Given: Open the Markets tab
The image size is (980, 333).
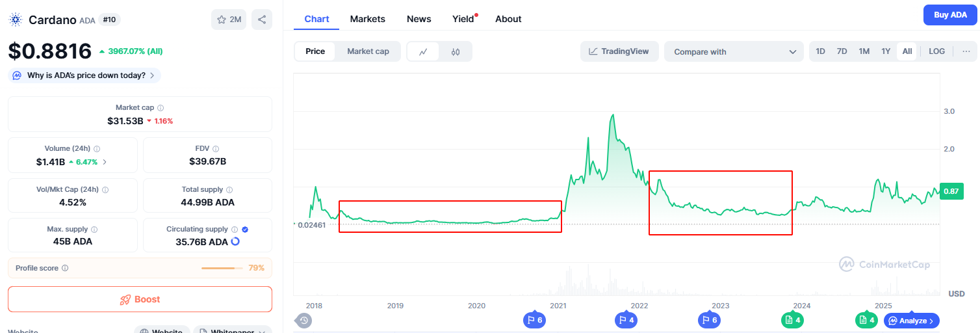Looking at the screenshot, I should point(367,19).
